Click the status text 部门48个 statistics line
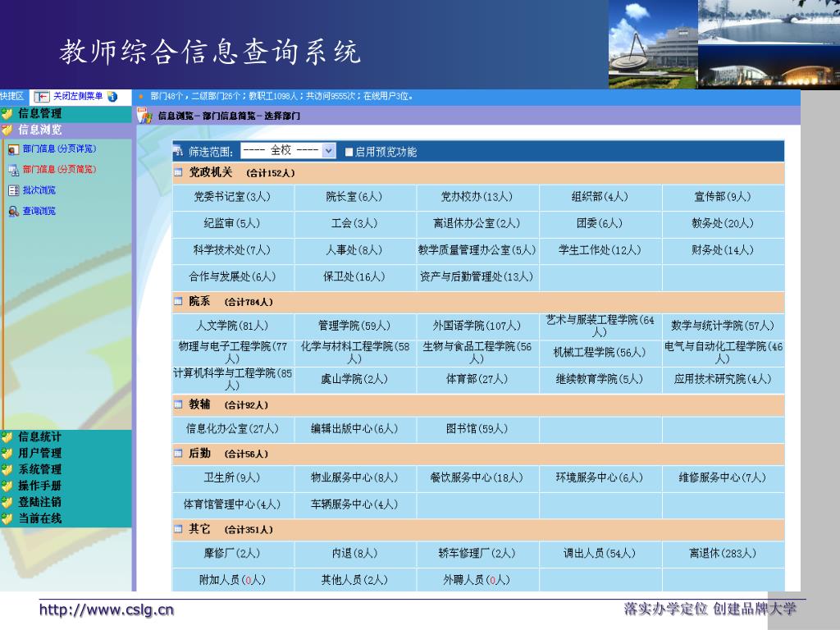Screen dimensions: 840x630 281,97
